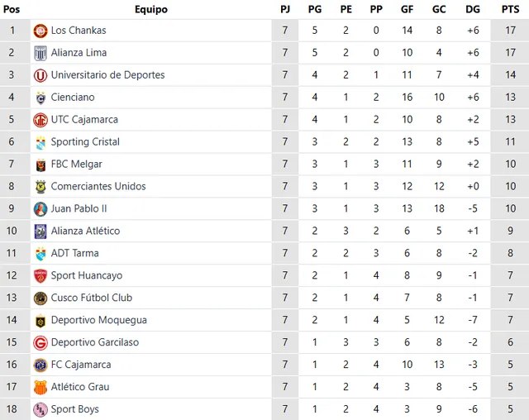
Task: Click the Comerciantes Unidos badge icon
Action: 40,187
